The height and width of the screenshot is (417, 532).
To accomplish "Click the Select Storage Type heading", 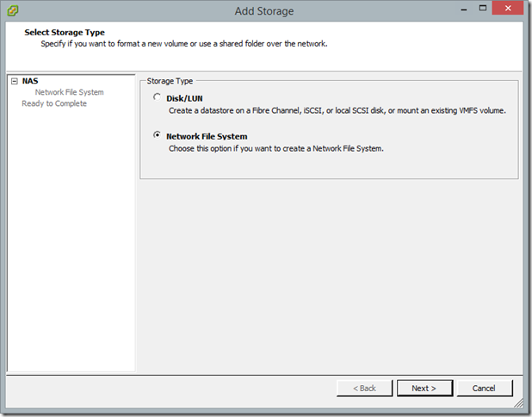I will [65, 33].
